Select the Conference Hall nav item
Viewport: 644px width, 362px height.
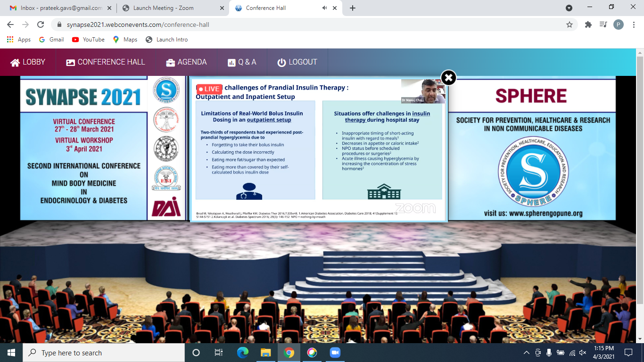click(x=106, y=62)
